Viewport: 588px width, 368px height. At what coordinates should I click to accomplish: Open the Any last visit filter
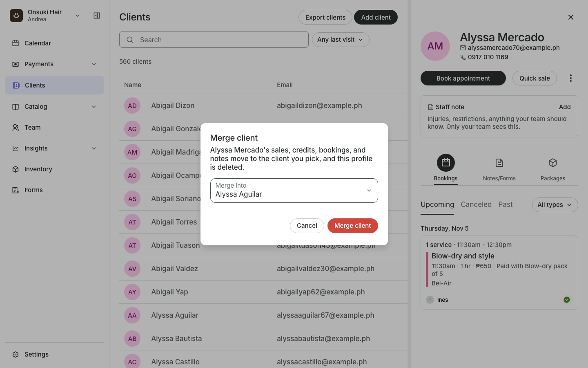point(341,40)
